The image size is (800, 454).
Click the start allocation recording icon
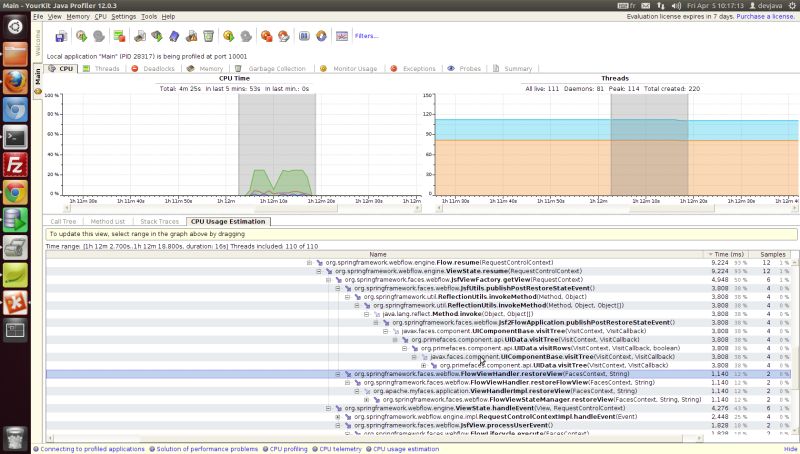click(157, 36)
